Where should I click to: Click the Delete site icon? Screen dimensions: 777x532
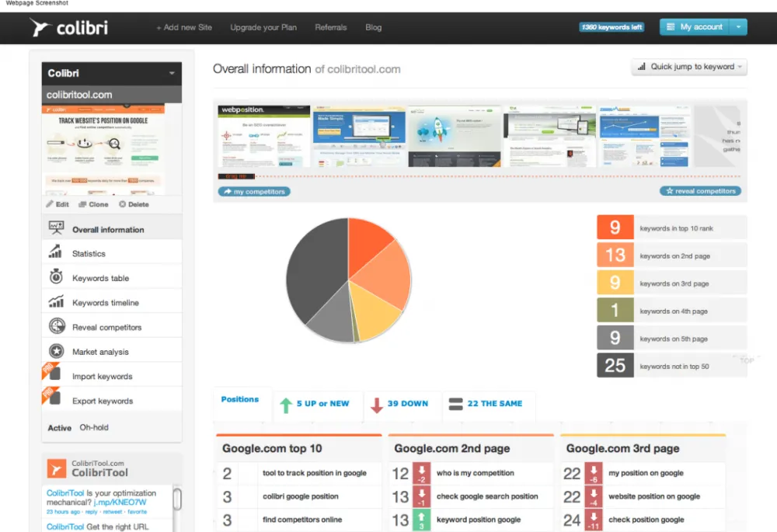(123, 204)
